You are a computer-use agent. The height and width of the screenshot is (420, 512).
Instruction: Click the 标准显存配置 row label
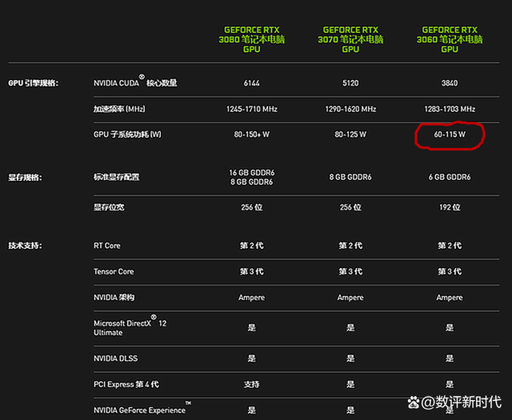[116, 177]
